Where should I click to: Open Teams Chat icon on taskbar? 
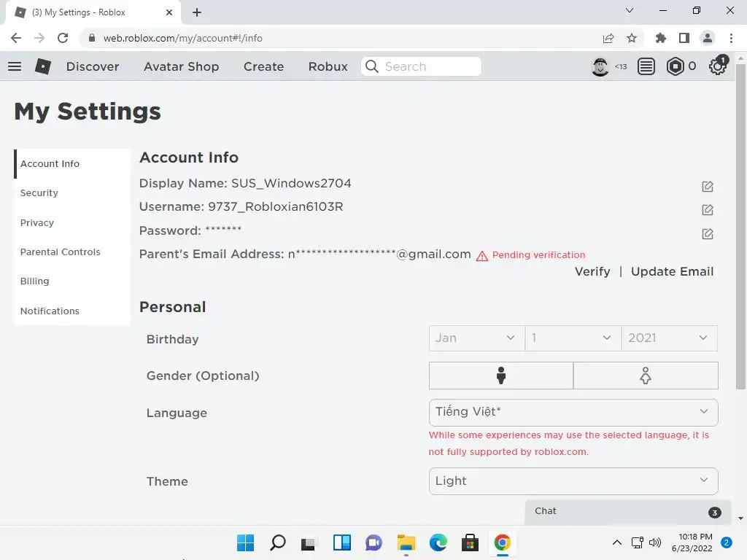pos(374,542)
